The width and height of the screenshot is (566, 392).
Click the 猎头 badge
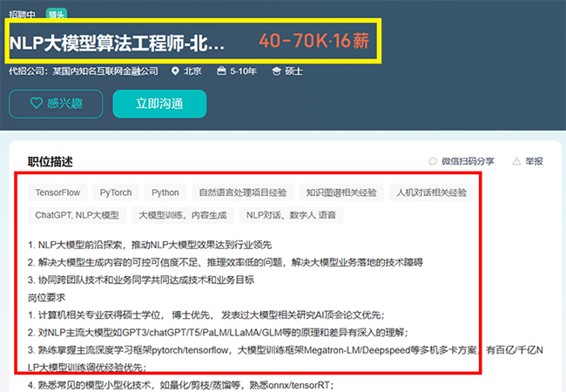pos(57,14)
